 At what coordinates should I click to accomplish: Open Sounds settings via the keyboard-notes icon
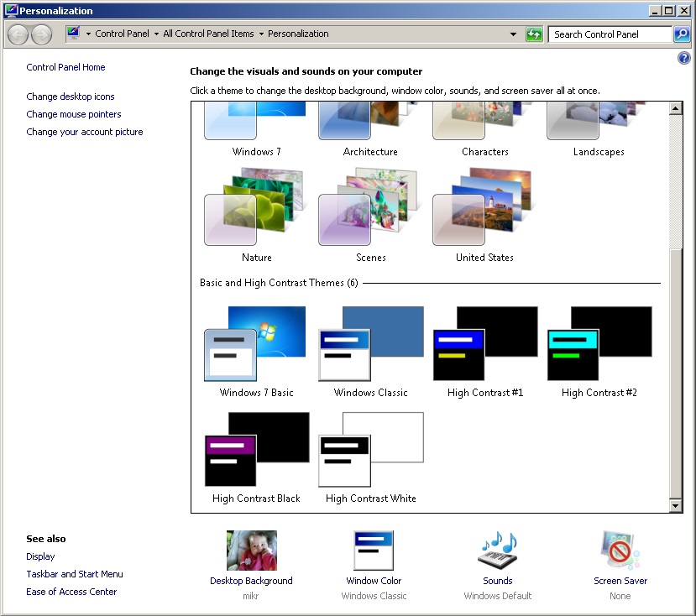pyautogui.click(x=498, y=551)
